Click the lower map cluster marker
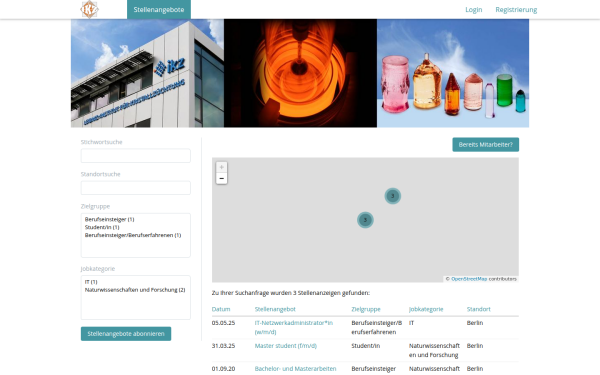The width and height of the screenshot is (600, 375). click(365, 220)
